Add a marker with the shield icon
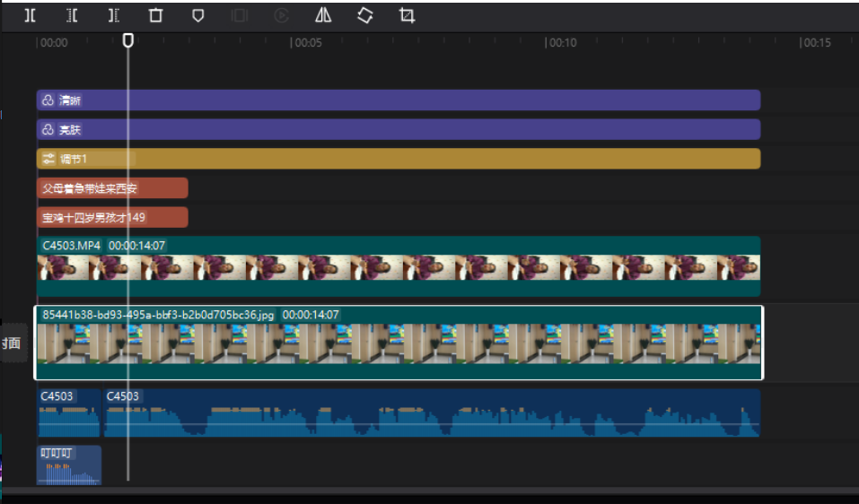Screen dimensions: 859x504 pos(197,15)
